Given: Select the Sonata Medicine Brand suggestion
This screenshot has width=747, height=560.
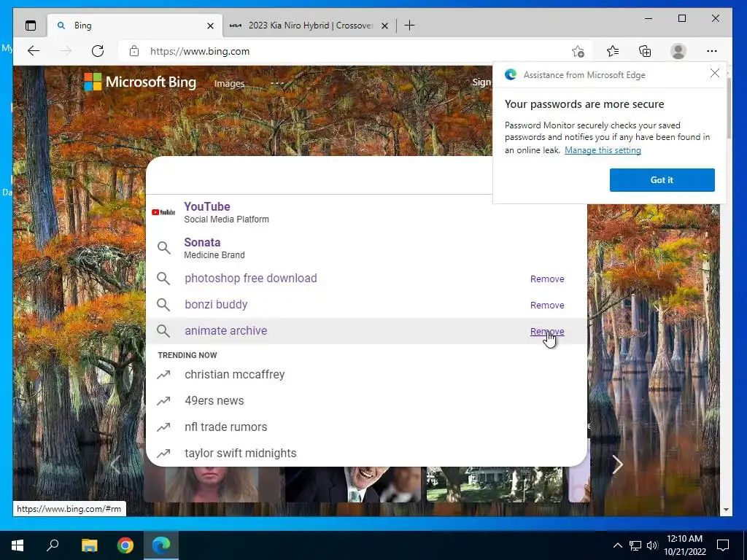Looking at the screenshot, I should [366, 248].
